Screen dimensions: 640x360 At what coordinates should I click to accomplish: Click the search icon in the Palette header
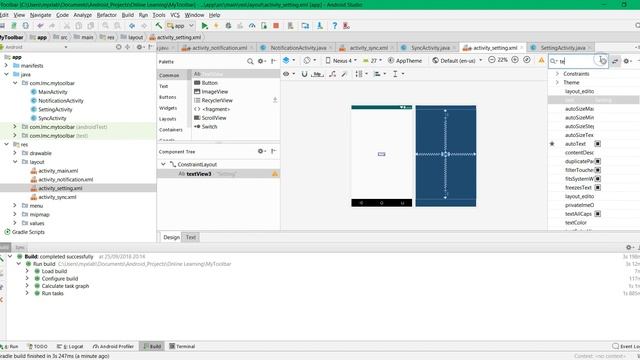[250, 62]
